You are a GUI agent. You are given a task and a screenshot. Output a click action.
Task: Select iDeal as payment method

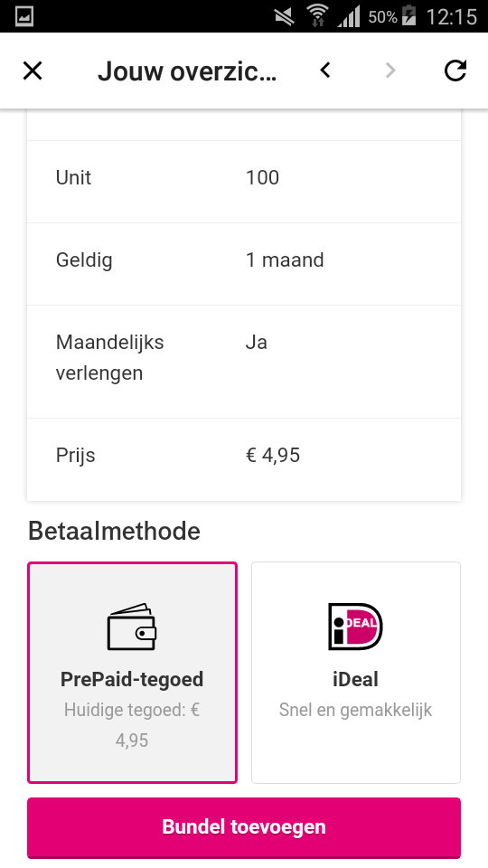point(356,673)
